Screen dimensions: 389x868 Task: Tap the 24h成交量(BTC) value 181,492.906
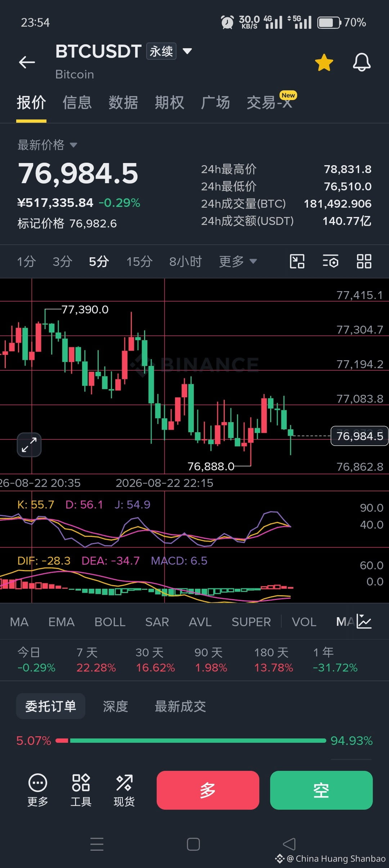click(337, 204)
